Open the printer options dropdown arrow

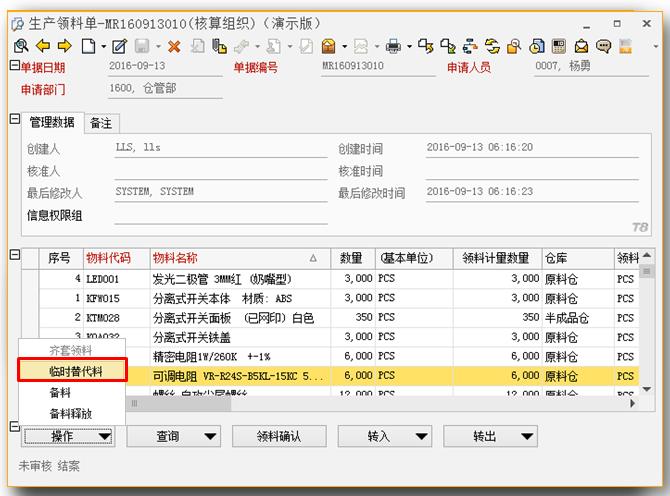pos(409,46)
